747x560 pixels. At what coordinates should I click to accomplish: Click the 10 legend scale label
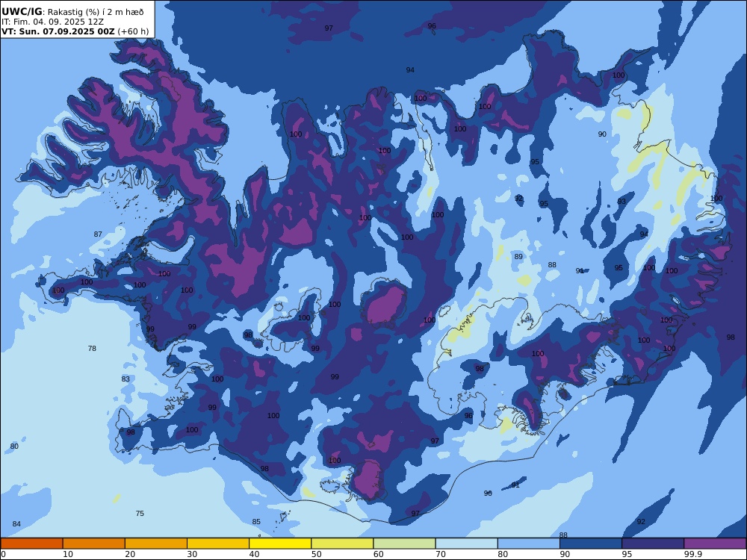(68, 554)
